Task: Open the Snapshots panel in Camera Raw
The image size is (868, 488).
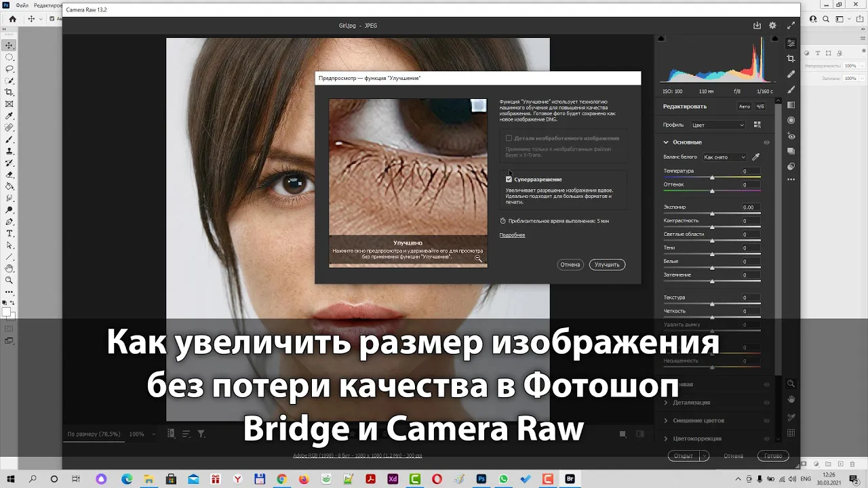Action: [x=791, y=151]
